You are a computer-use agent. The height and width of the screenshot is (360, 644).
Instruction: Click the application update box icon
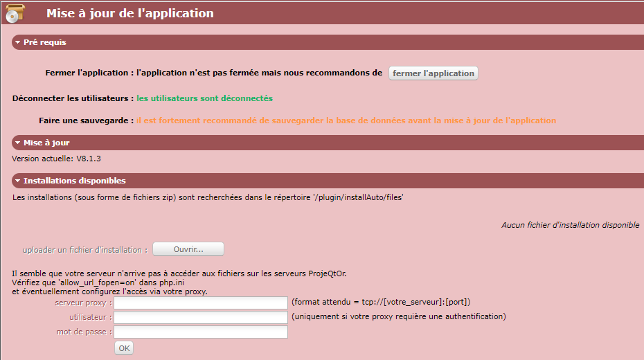pyautogui.click(x=15, y=13)
